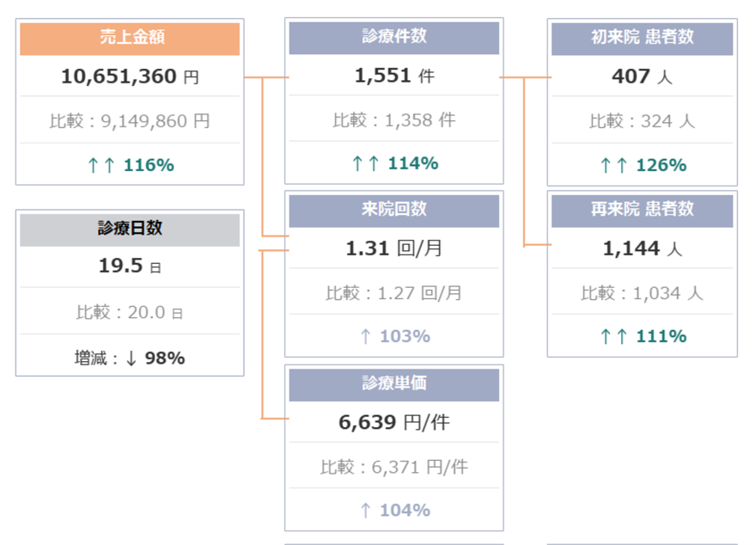The height and width of the screenshot is (545, 756).
Task: Click the 診療単価 card header
Action: pos(394,384)
